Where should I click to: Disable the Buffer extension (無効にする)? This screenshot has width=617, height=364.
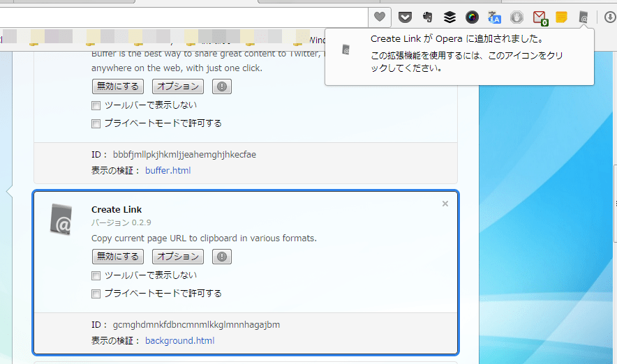tap(118, 86)
